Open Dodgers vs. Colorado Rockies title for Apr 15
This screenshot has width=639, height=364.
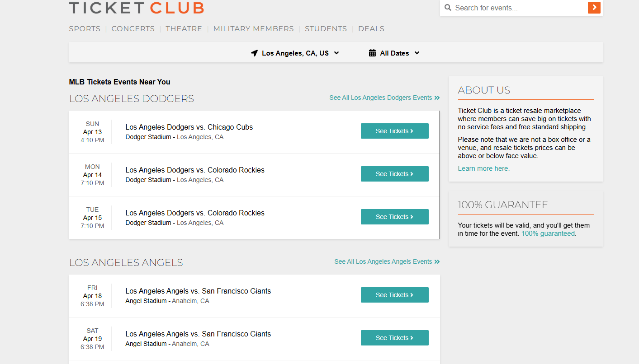(195, 213)
